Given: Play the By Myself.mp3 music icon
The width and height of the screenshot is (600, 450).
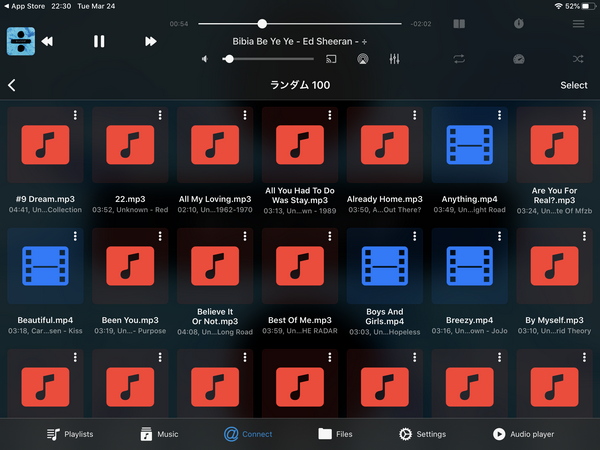Looking at the screenshot, I should pos(554,266).
